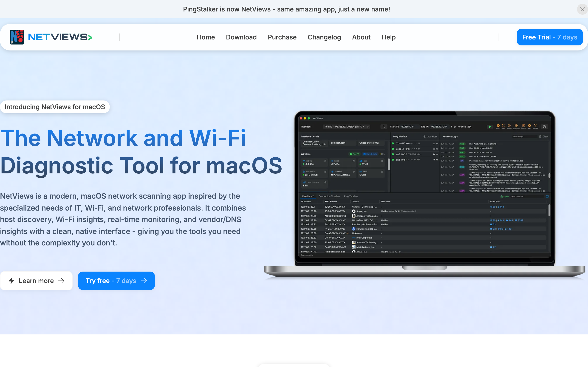Screen dimensions: 588x367
Task: Click the Routes toolbar icon
Action: pos(535,126)
